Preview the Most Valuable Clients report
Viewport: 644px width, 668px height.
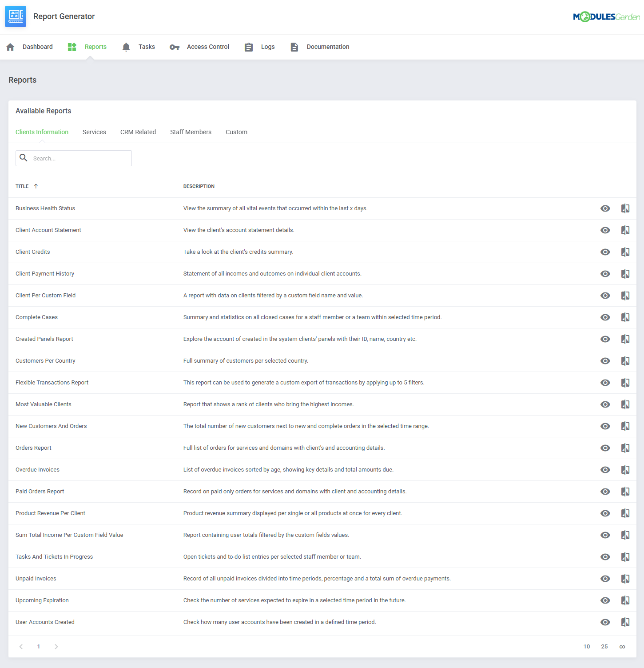605,404
